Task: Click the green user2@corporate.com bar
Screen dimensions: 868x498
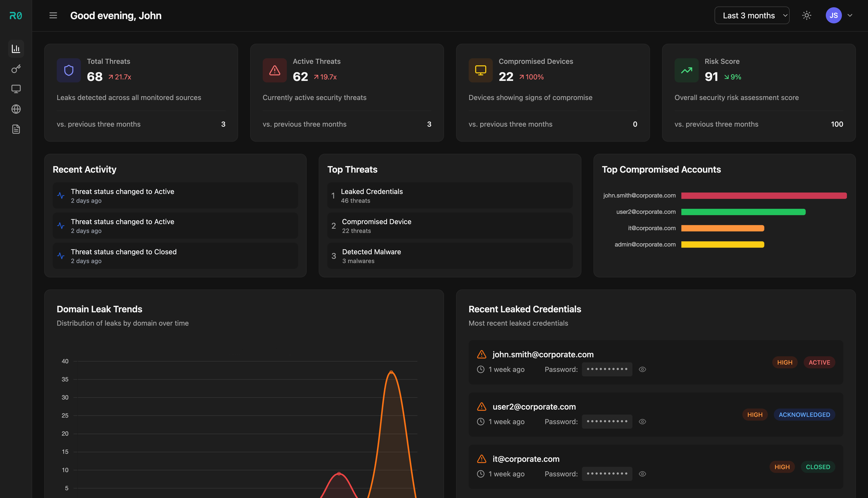Action: tap(743, 212)
